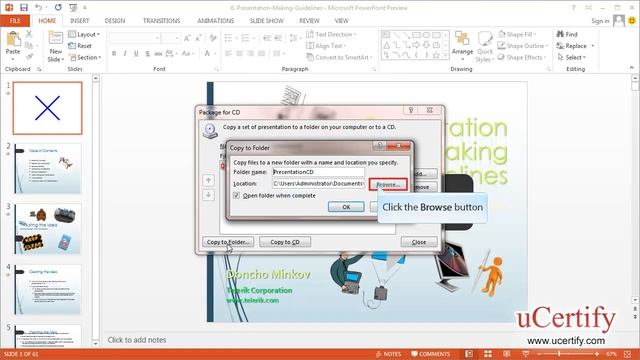Click Decrease Font Size icon
This screenshot has height=360, width=640.
click(x=198, y=38)
